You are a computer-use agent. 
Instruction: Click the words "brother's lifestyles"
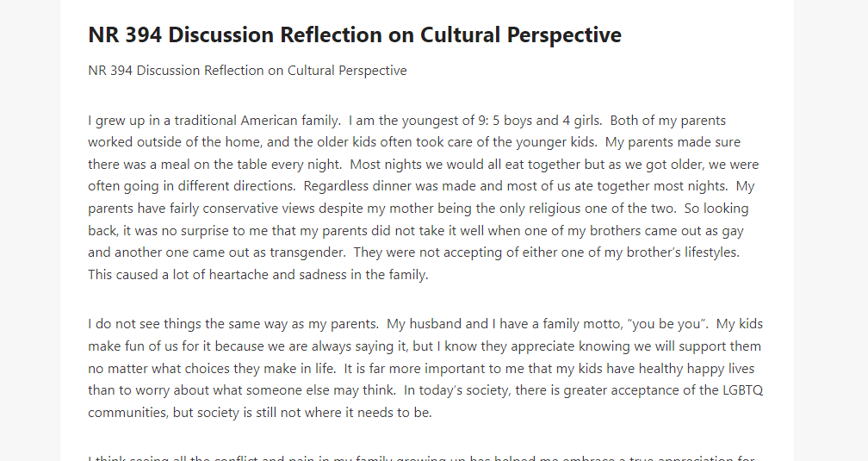[x=683, y=252]
